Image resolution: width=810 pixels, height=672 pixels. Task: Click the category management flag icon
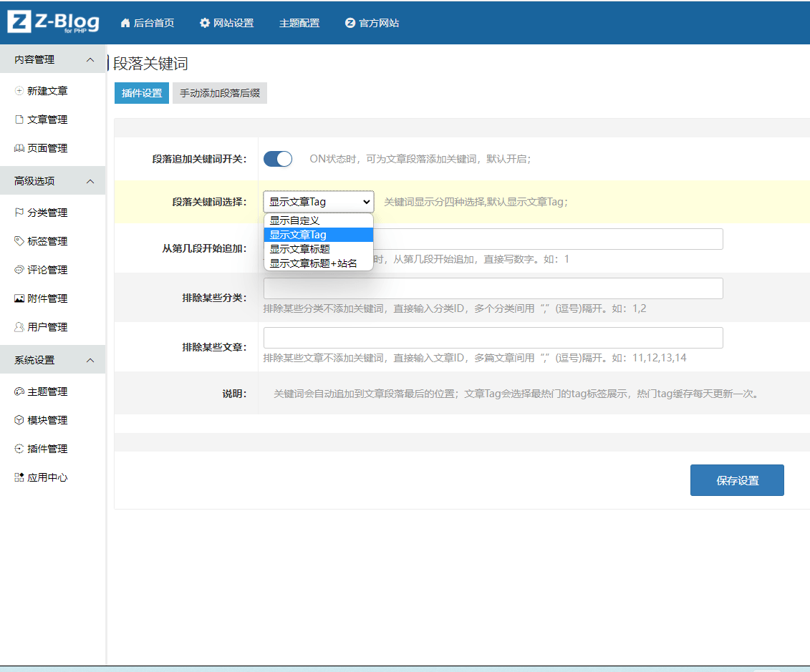[x=19, y=213]
